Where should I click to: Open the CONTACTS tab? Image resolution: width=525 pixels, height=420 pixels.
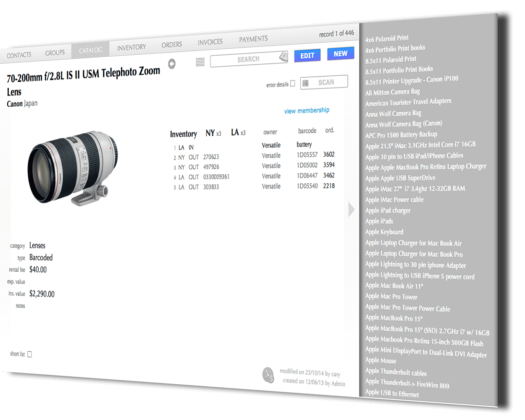point(19,55)
